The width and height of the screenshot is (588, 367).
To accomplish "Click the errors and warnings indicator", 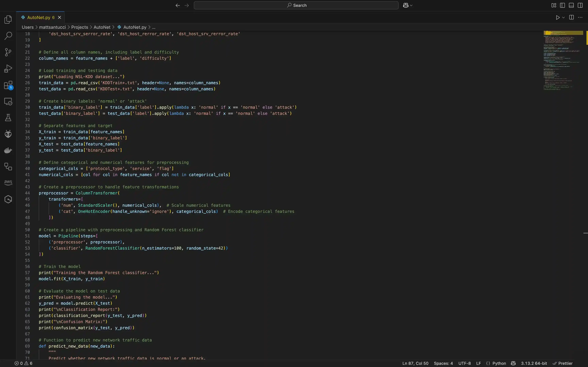I will click(x=23, y=363).
